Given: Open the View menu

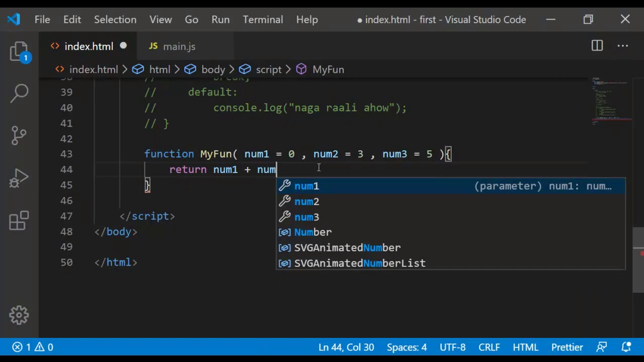Looking at the screenshot, I should click(160, 20).
